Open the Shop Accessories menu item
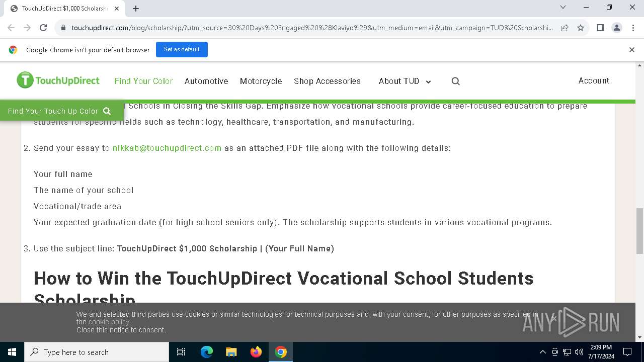This screenshot has width=644, height=362. [x=327, y=81]
